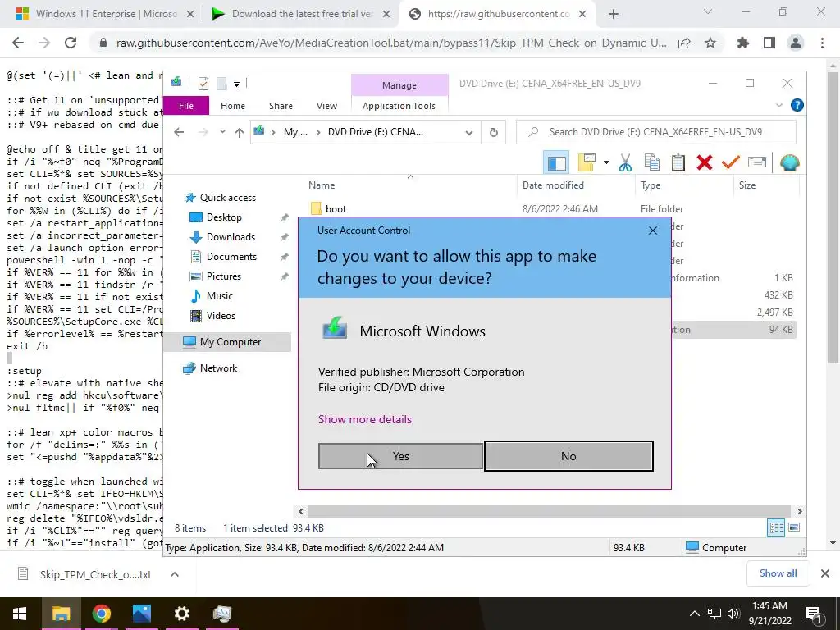Click the red X Delete icon
The width and height of the screenshot is (840, 630).
pos(704,162)
